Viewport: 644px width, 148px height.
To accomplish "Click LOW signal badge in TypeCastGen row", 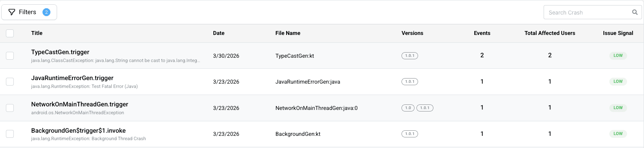I will point(618,55).
